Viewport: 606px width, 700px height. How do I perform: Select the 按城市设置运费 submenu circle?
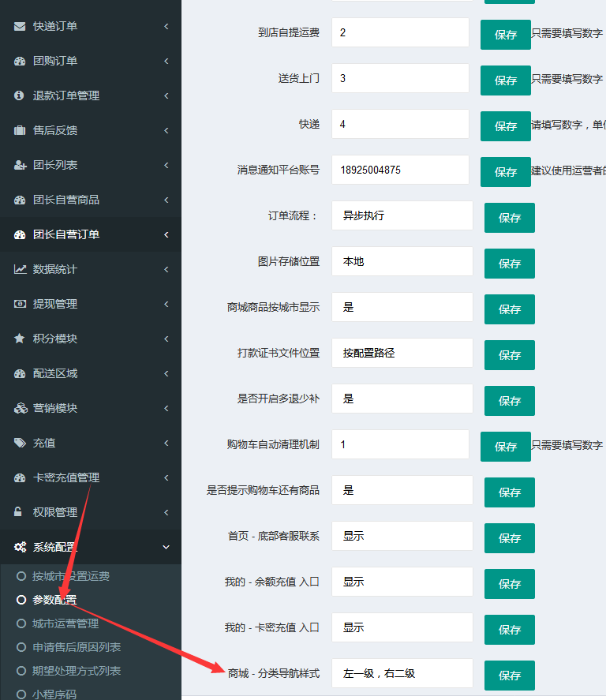(21, 576)
